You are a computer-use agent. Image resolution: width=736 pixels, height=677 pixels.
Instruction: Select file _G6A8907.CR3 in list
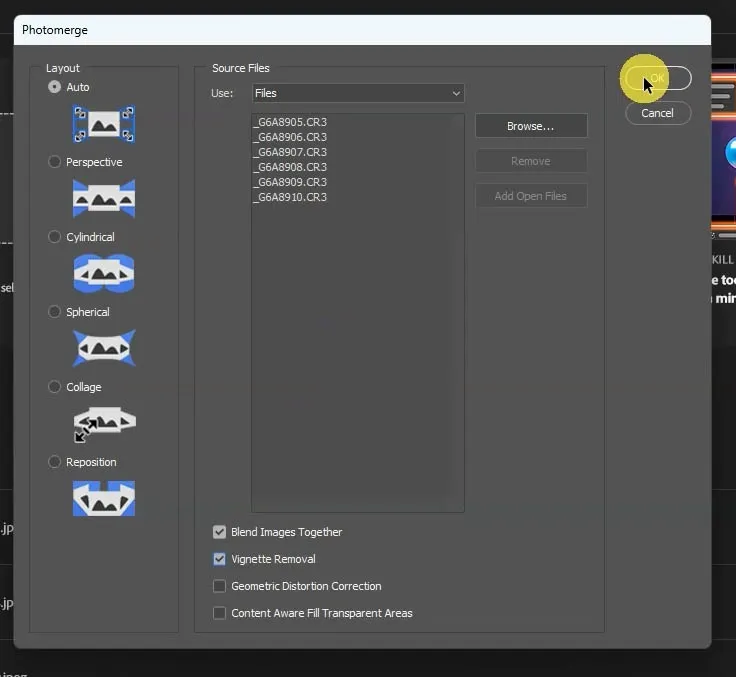click(x=290, y=152)
